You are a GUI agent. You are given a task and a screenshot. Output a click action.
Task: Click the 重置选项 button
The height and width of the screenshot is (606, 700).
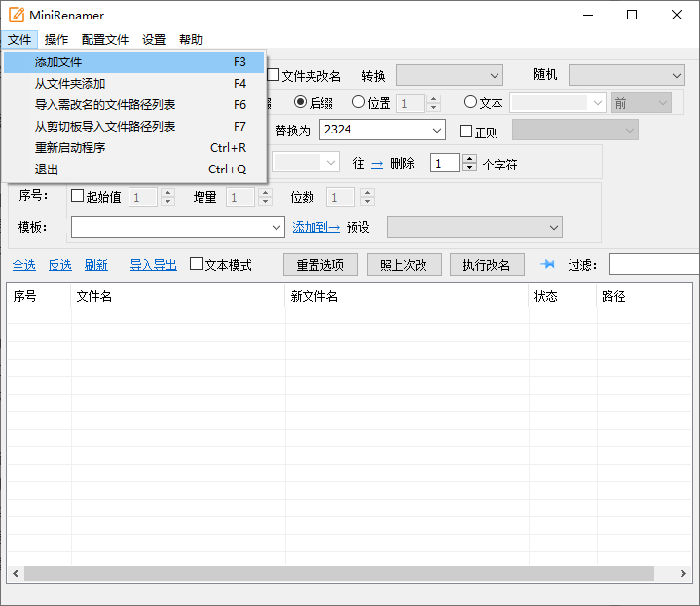pyautogui.click(x=320, y=265)
